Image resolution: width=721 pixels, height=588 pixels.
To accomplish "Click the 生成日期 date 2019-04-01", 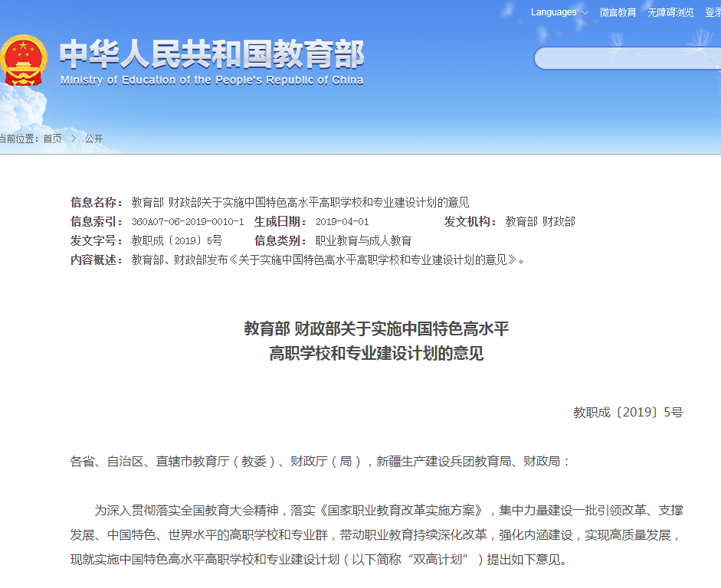I will [x=342, y=221].
